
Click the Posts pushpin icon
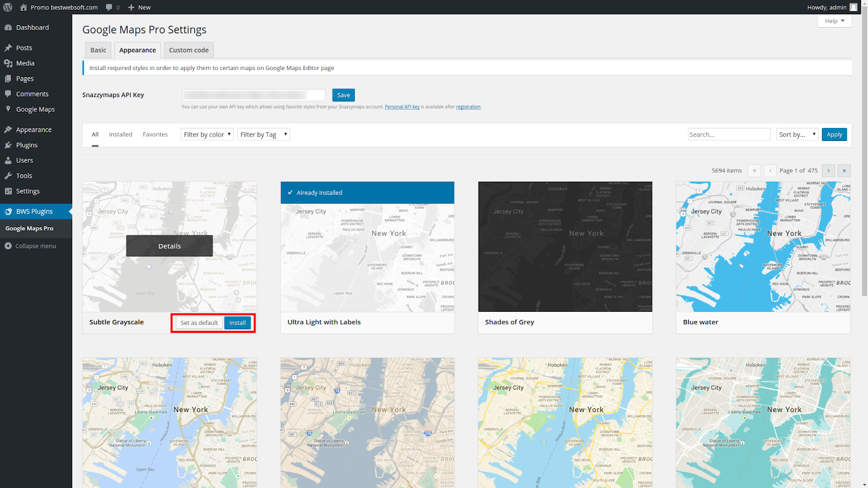point(8,48)
